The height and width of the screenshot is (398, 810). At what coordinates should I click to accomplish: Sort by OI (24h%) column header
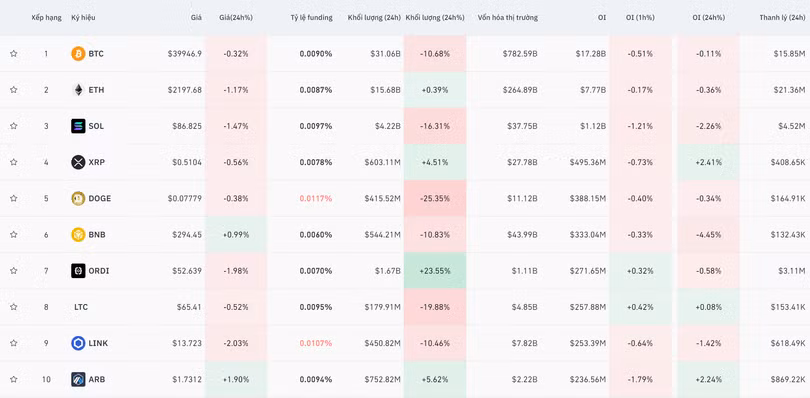pos(708,18)
